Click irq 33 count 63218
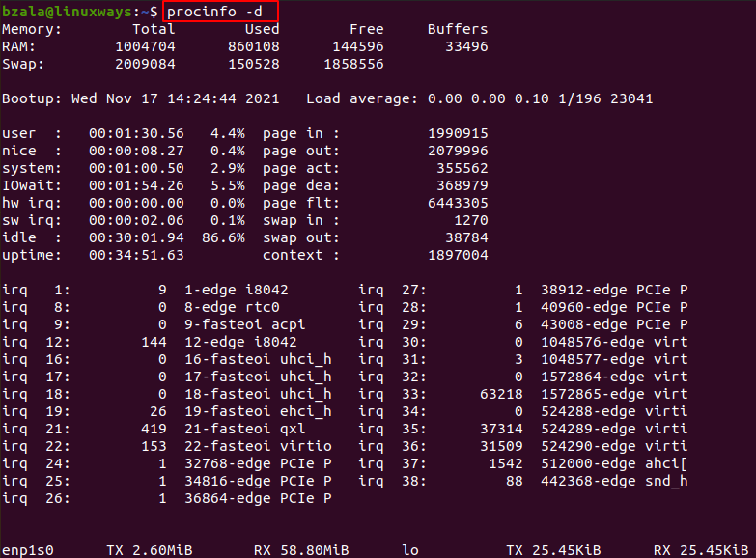 pos(501,394)
